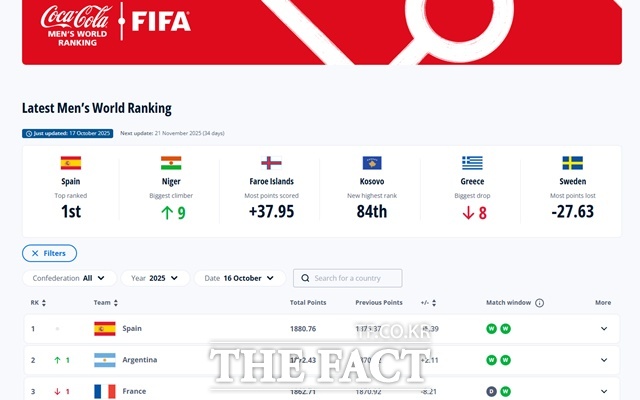
Task: Click the Search for a country field
Action: tap(348, 278)
